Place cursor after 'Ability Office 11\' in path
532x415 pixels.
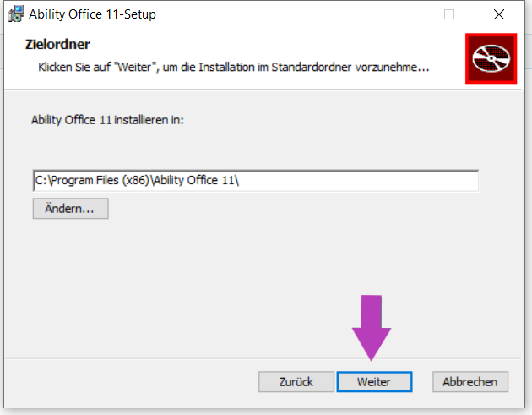[240, 180]
